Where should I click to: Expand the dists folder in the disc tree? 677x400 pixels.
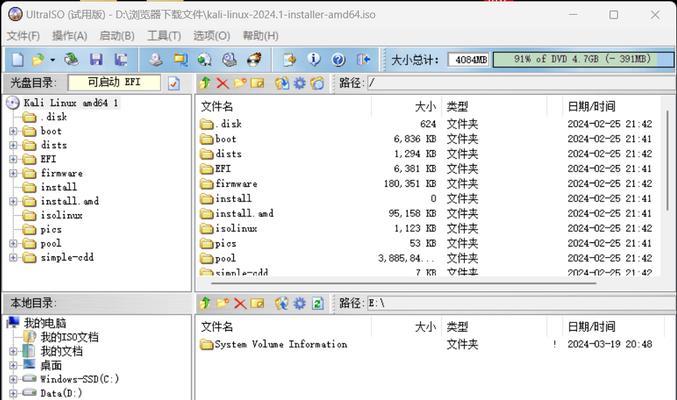point(13,145)
